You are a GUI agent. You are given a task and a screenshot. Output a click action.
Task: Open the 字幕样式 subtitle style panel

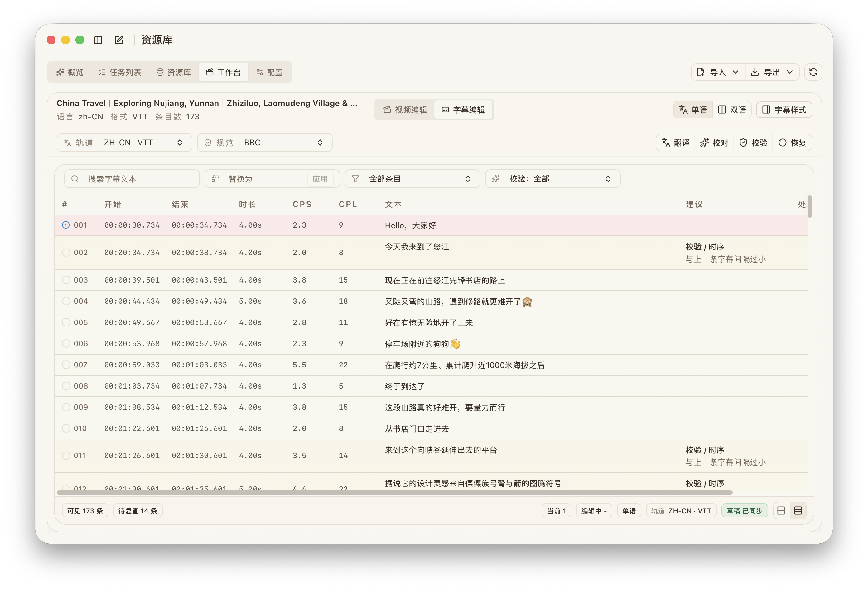[784, 109]
